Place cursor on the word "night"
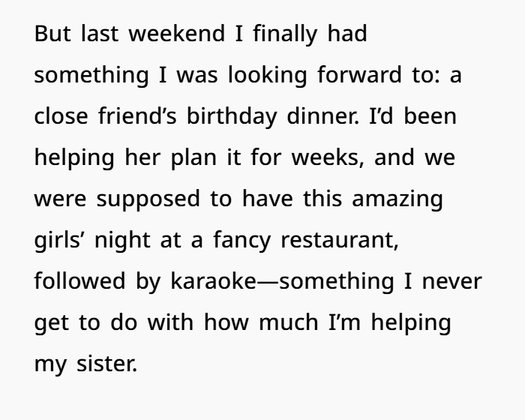The image size is (525, 420). coord(122,241)
